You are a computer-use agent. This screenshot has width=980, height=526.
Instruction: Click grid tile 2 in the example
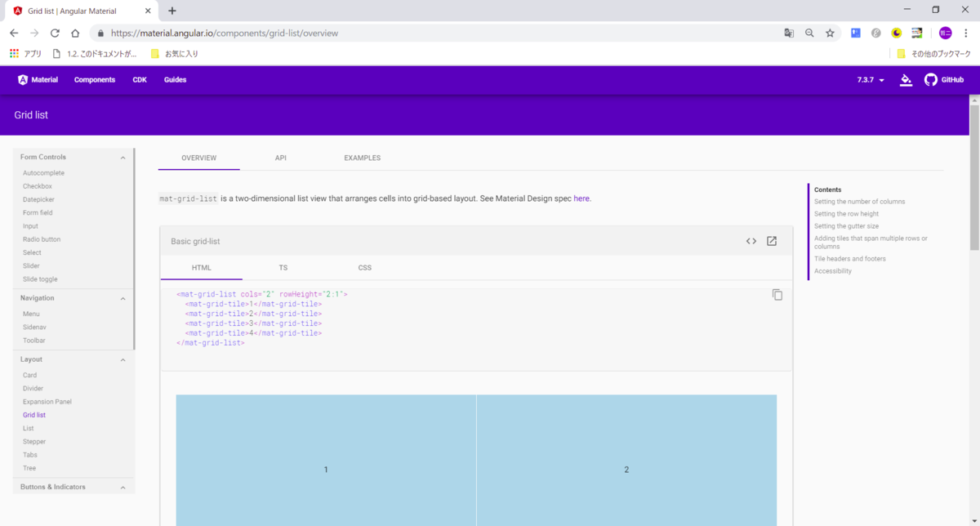626,461
